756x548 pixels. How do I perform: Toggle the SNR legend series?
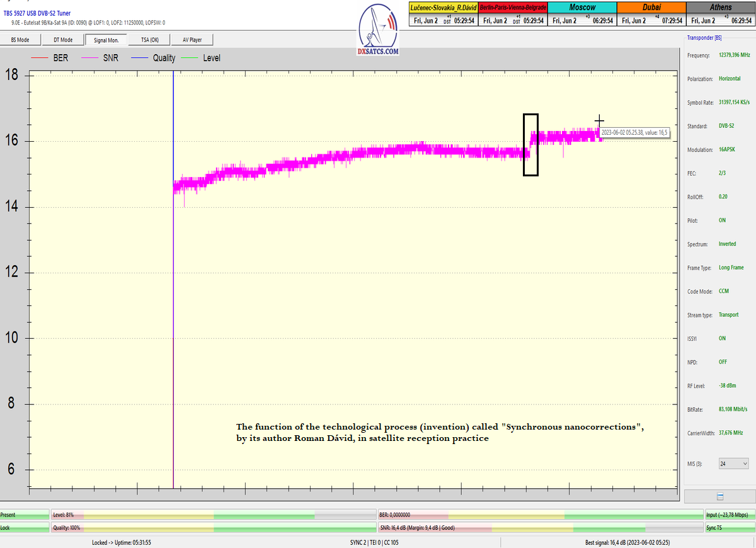[101, 58]
